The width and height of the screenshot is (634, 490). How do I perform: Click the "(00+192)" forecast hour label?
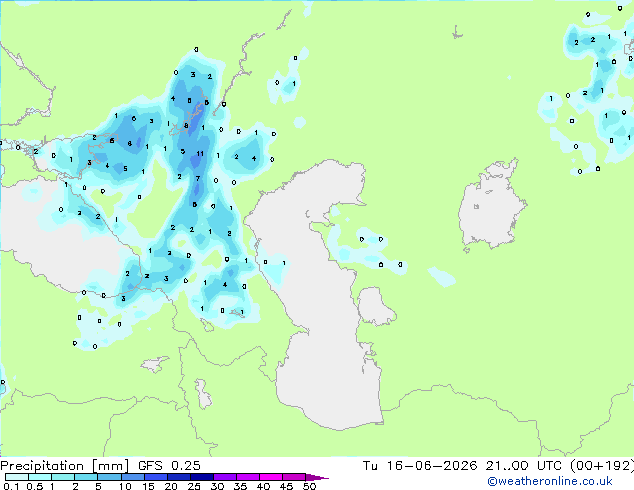(x=602, y=466)
